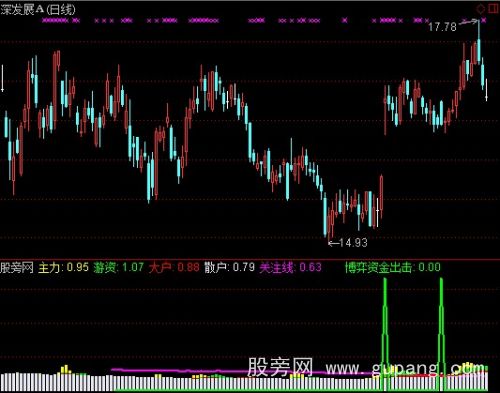Click the 游资: 1.07 indicator value
This screenshot has width=500, height=393.
click(118, 267)
